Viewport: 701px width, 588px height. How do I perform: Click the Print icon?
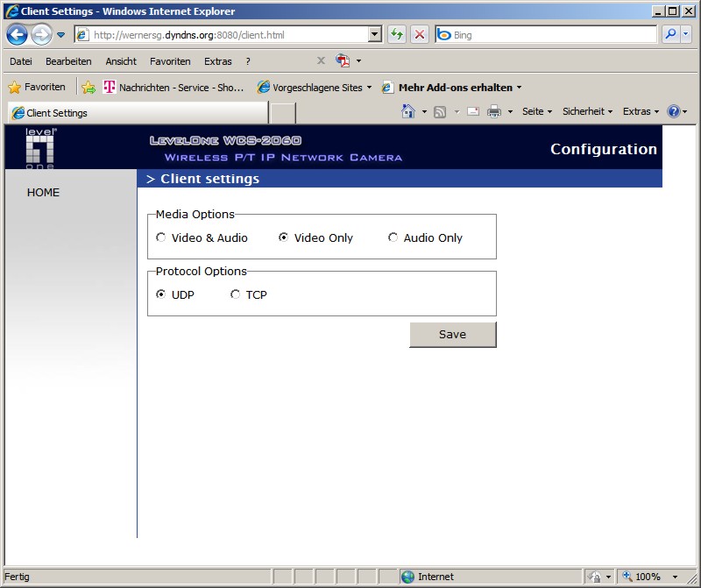click(494, 111)
